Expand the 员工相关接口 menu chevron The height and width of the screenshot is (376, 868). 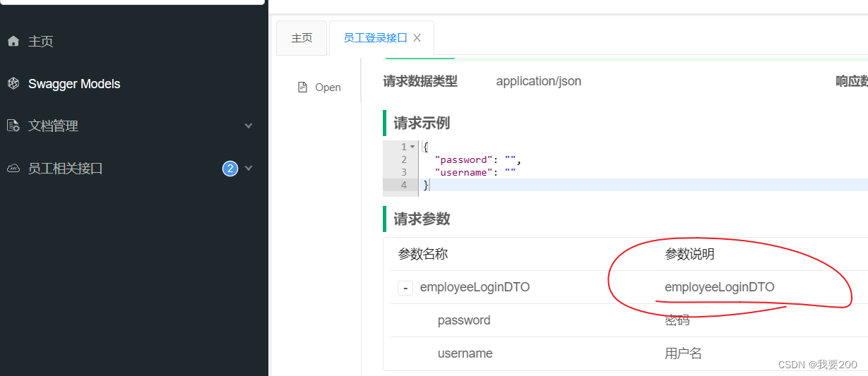(x=248, y=168)
